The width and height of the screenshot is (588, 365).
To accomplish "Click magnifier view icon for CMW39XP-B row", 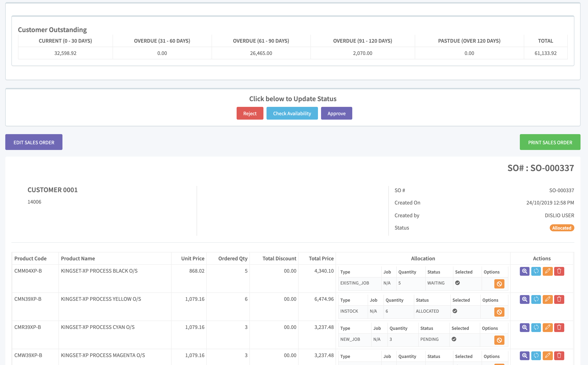I will point(524,356).
